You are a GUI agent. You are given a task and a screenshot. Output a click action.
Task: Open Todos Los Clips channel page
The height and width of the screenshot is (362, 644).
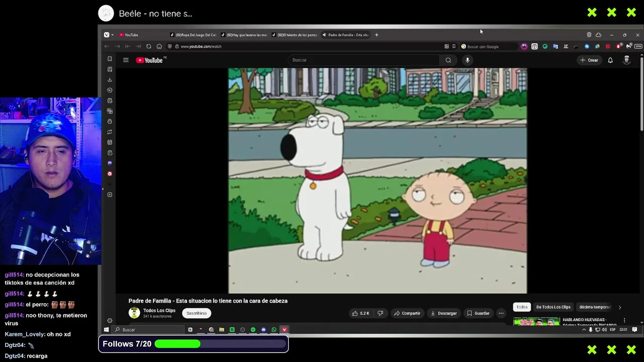pyautogui.click(x=159, y=310)
